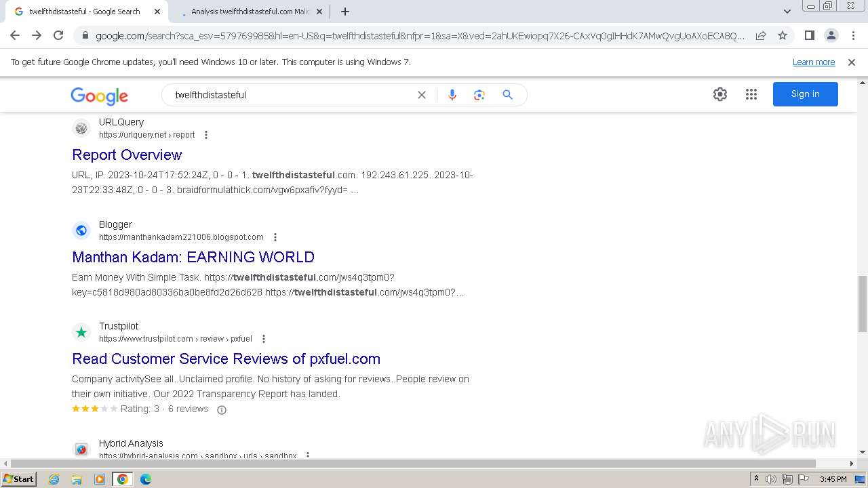Open the tab search dropdown arrow
Viewport: 868px width, 488px height.
(x=787, y=12)
